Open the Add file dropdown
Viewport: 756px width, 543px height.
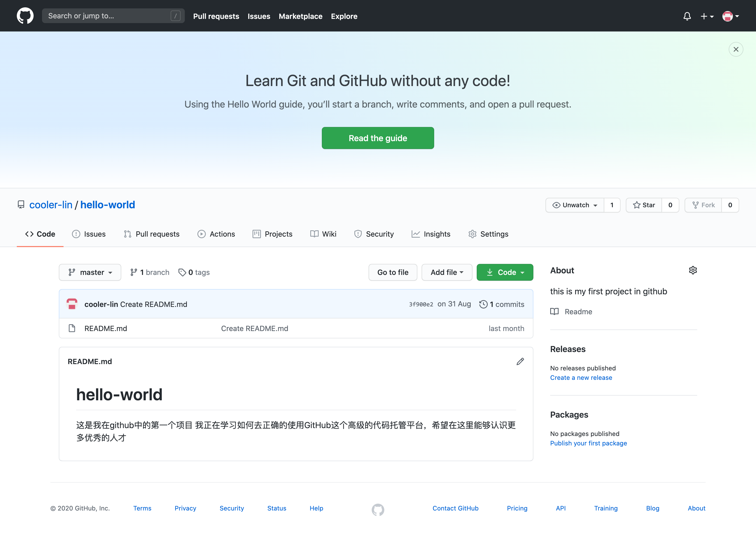[x=447, y=273]
